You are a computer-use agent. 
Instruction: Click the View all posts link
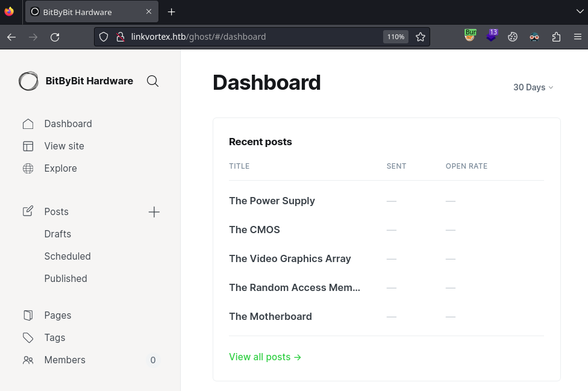pos(265,357)
